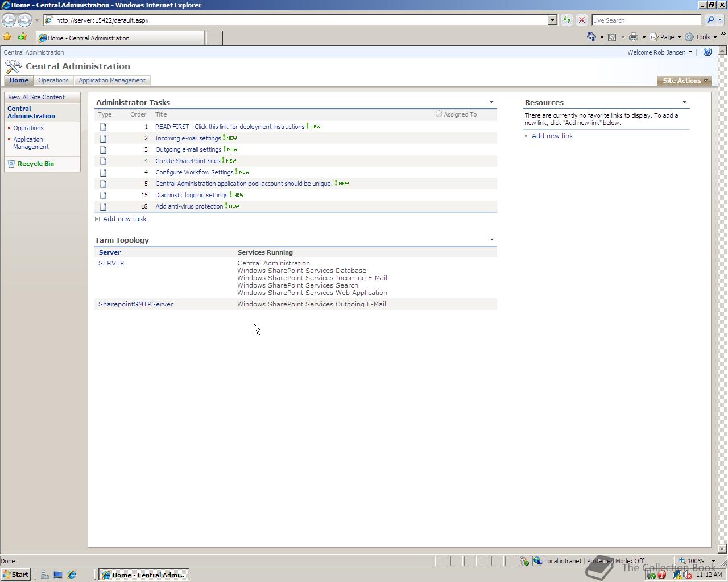Go forward with the browser Forward arrow
Image resolution: width=728 pixels, height=582 pixels.
(24, 20)
